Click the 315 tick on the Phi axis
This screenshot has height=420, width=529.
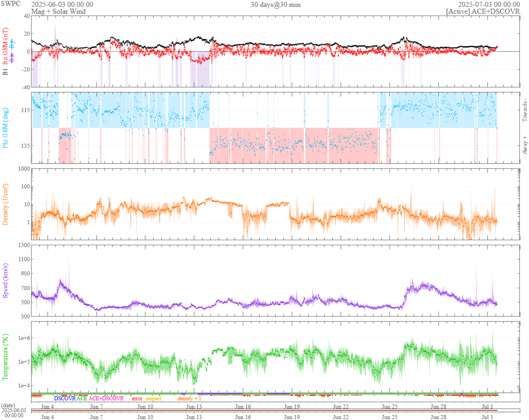click(25, 110)
